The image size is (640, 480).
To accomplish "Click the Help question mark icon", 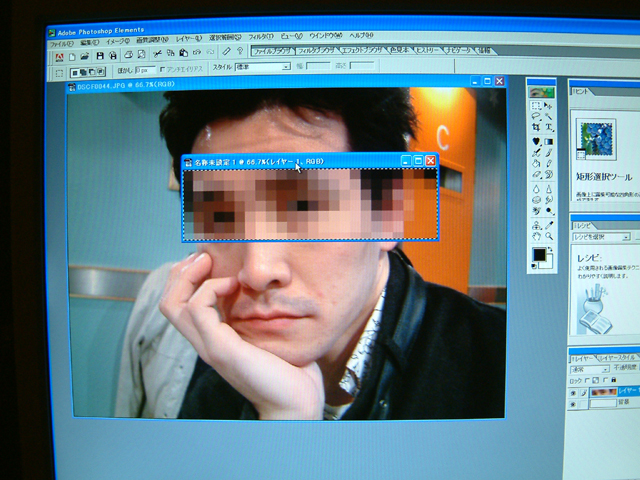I will tap(240, 51).
